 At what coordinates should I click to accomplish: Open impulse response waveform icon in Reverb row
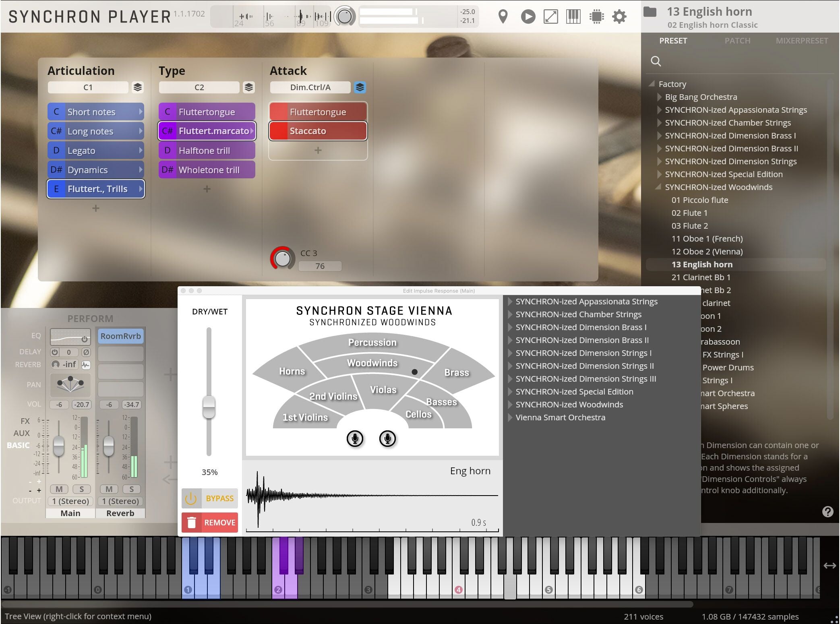[86, 365]
